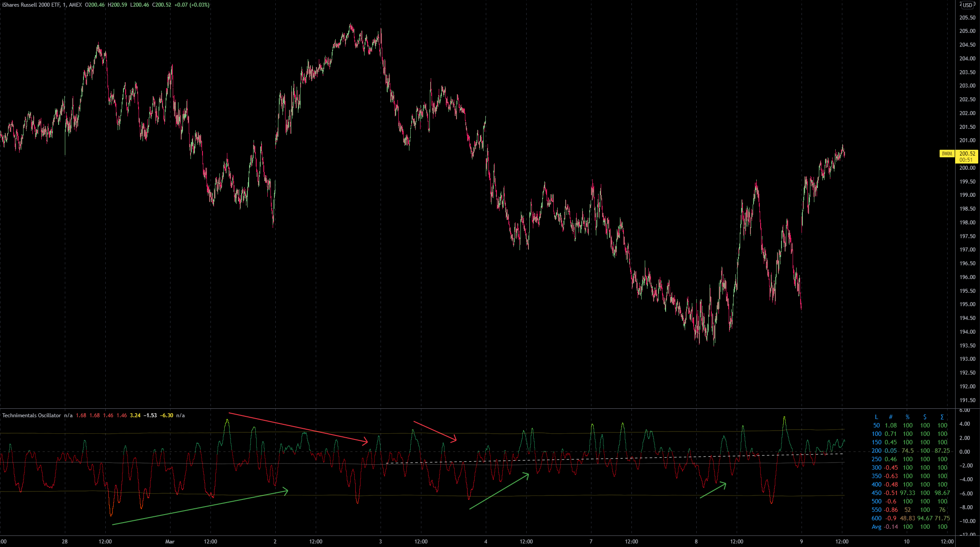The height and width of the screenshot is (547, 980).
Task: Click the Mar label on time axis
Action: tap(170, 542)
